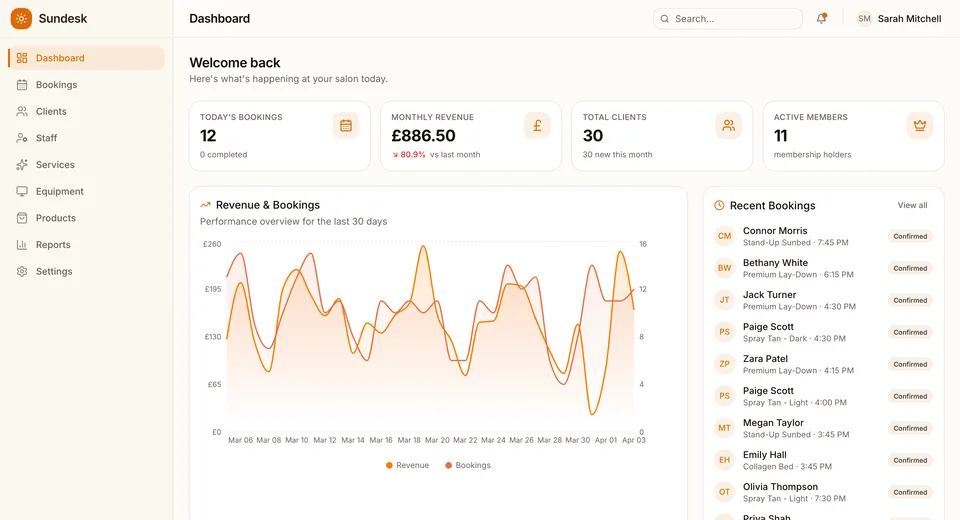
Task: Click the Sundesk sun logo icon
Action: tap(21, 18)
